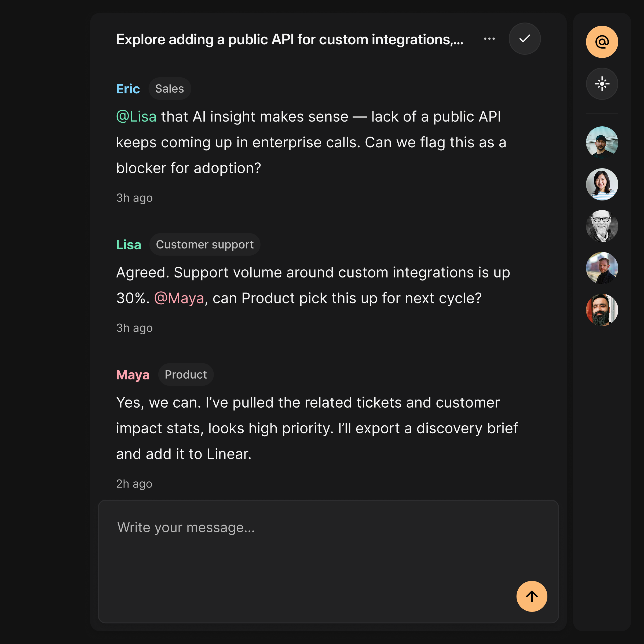Screen dimensions: 644x644
Task: Click the Customer support role tag
Action: point(205,245)
